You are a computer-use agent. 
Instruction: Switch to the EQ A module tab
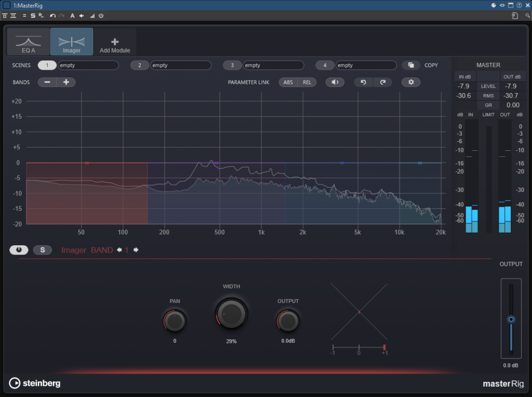[29, 42]
